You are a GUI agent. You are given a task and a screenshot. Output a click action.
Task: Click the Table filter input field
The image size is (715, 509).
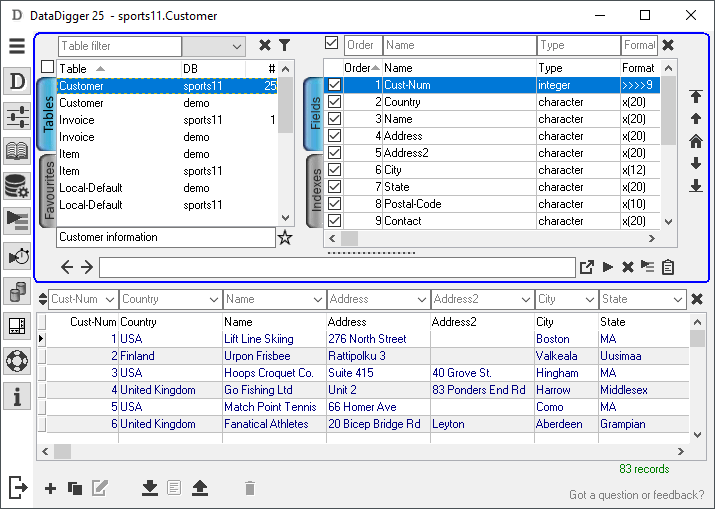pos(119,46)
